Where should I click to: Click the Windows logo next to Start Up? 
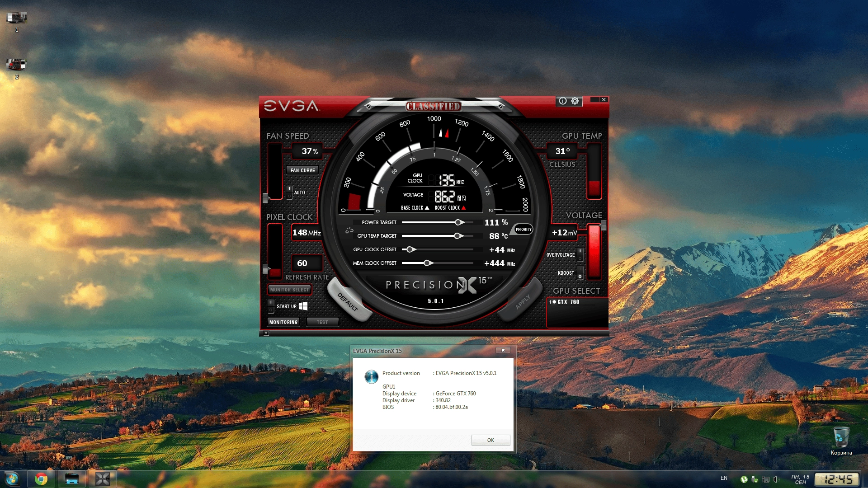pyautogui.click(x=303, y=306)
